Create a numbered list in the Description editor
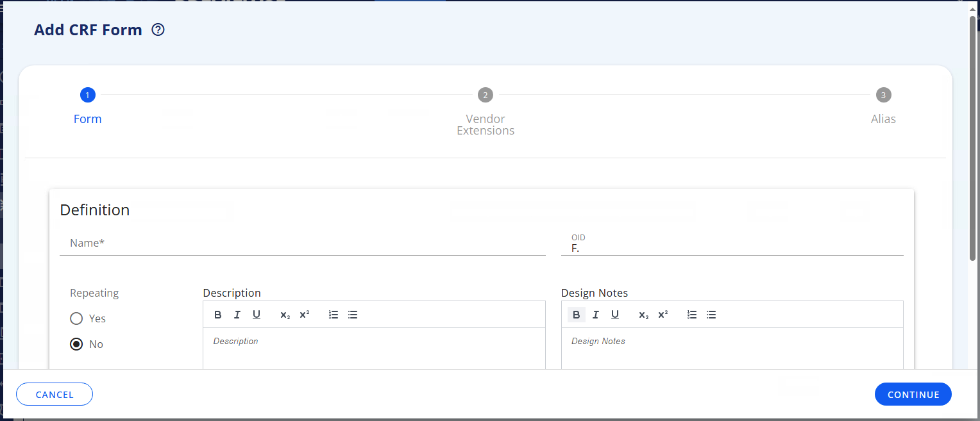The image size is (980, 421). pyautogui.click(x=333, y=314)
